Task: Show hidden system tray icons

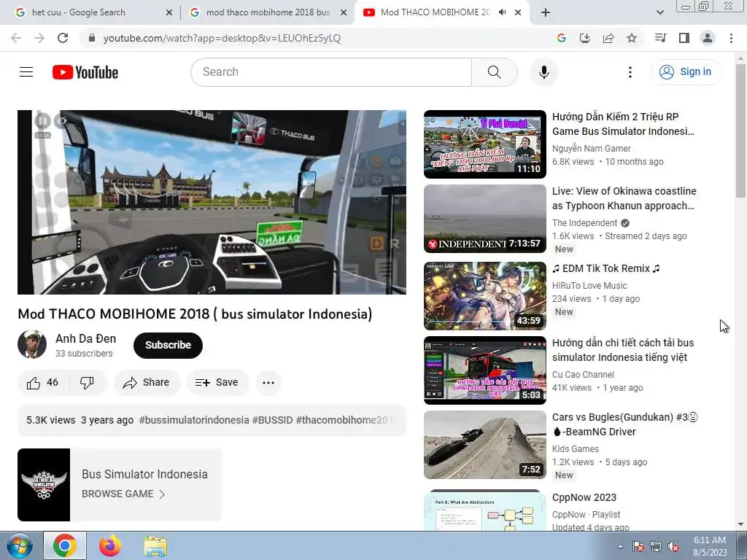Action: click(620, 546)
